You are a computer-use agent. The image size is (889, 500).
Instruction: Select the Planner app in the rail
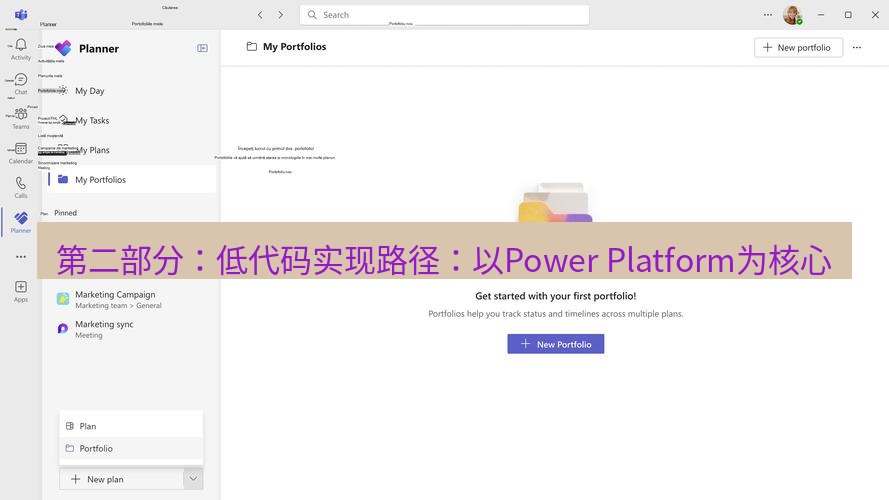click(x=21, y=222)
